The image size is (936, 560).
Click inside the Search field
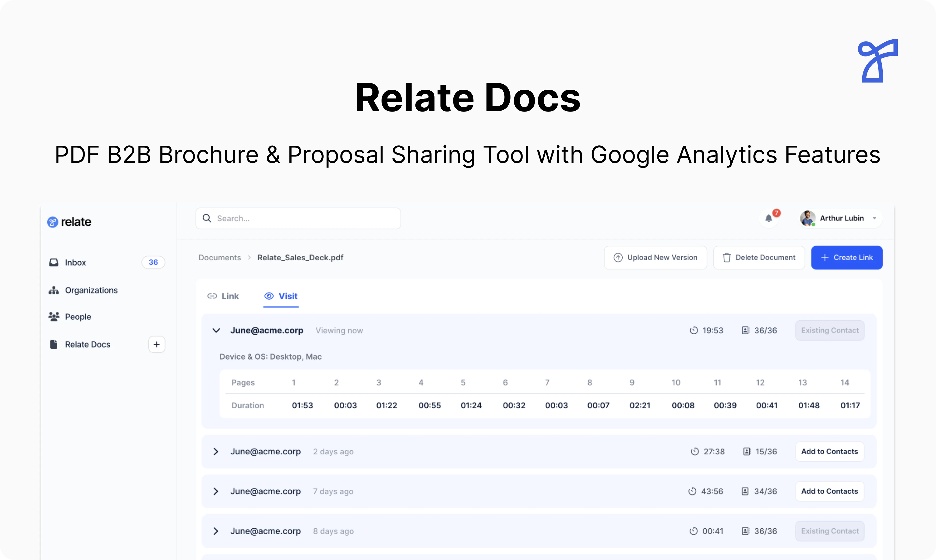click(298, 218)
